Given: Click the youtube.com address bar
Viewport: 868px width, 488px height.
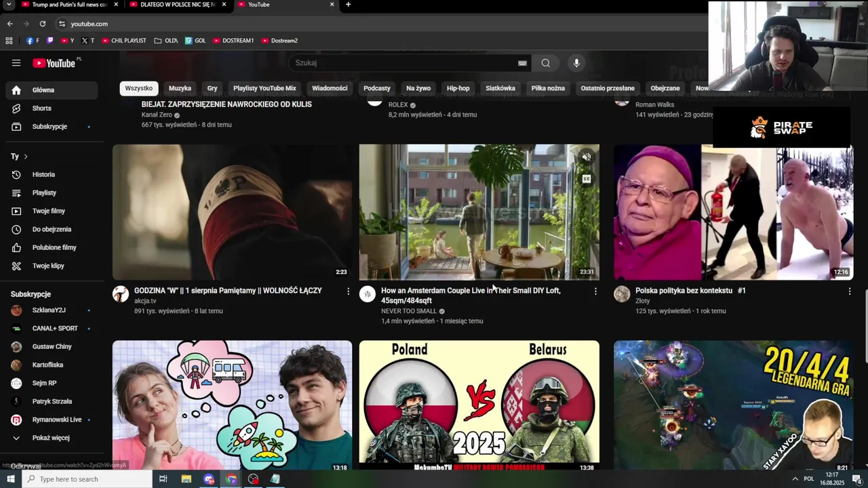Looking at the screenshot, I should click(380, 24).
